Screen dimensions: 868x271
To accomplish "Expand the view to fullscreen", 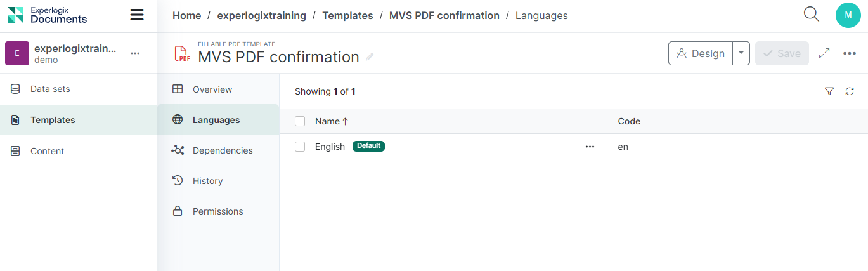I will coord(824,53).
